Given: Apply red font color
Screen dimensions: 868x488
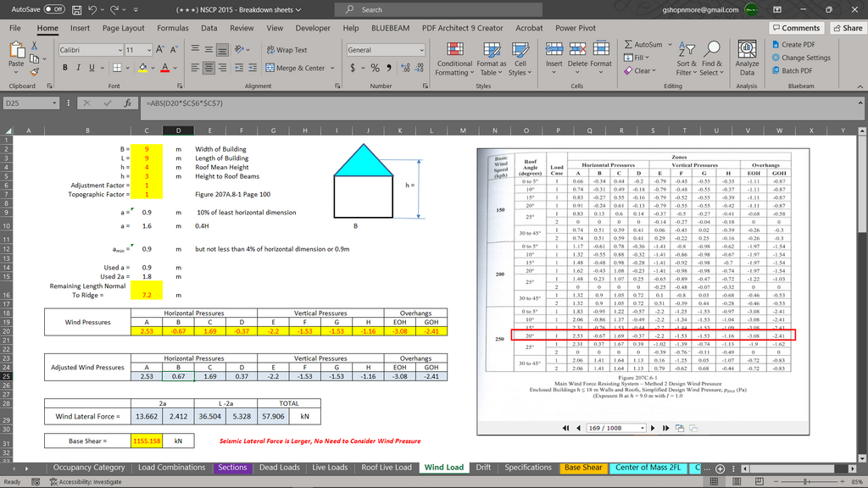Looking at the screenshot, I should click(x=165, y=68).
